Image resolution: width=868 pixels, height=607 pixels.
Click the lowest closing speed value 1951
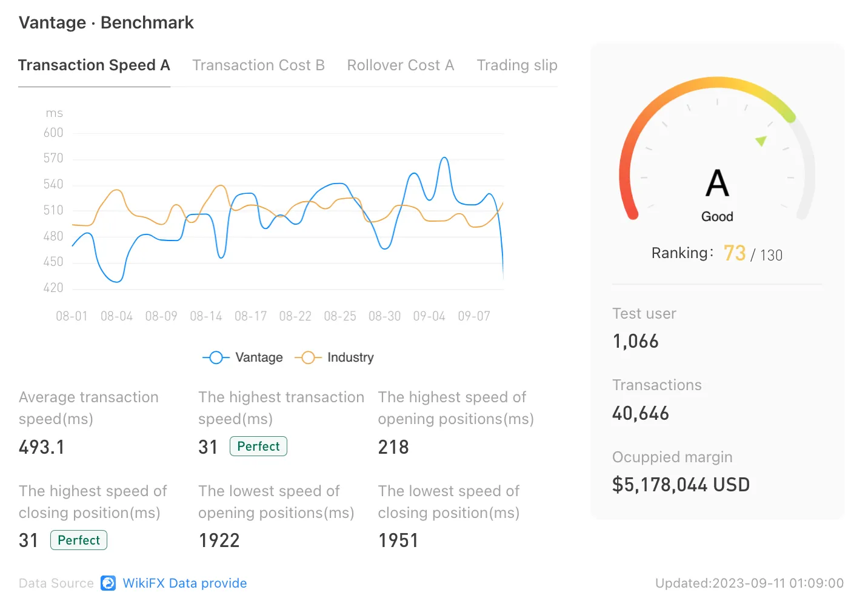click(x=398, y=540)
